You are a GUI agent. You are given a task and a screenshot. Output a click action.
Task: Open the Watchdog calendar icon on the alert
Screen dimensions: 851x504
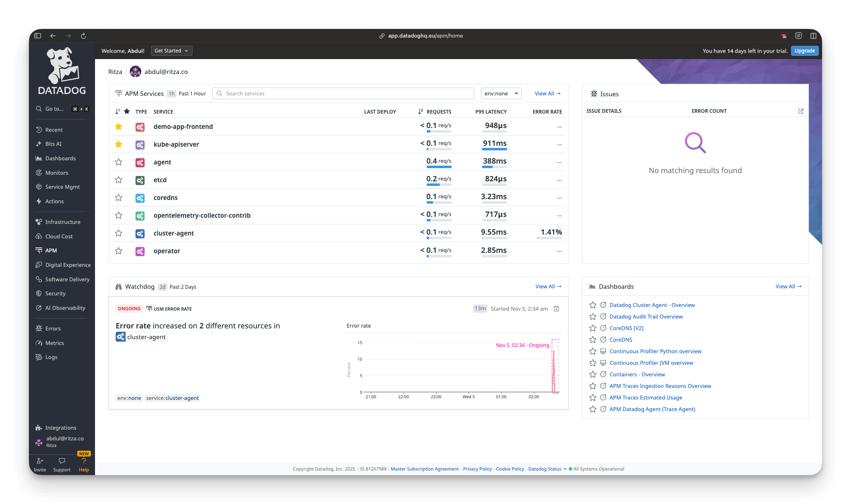[556, 309]
